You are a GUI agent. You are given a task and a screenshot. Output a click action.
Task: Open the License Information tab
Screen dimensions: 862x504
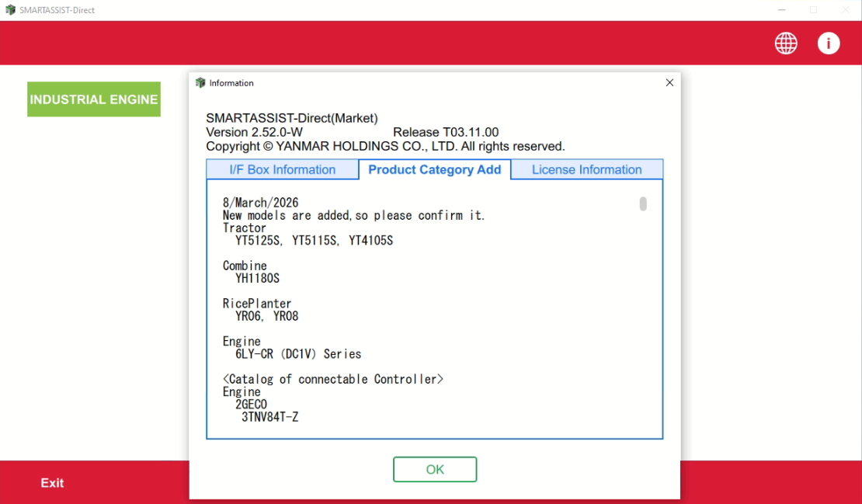pyautogui.click(x=586, y=169)
